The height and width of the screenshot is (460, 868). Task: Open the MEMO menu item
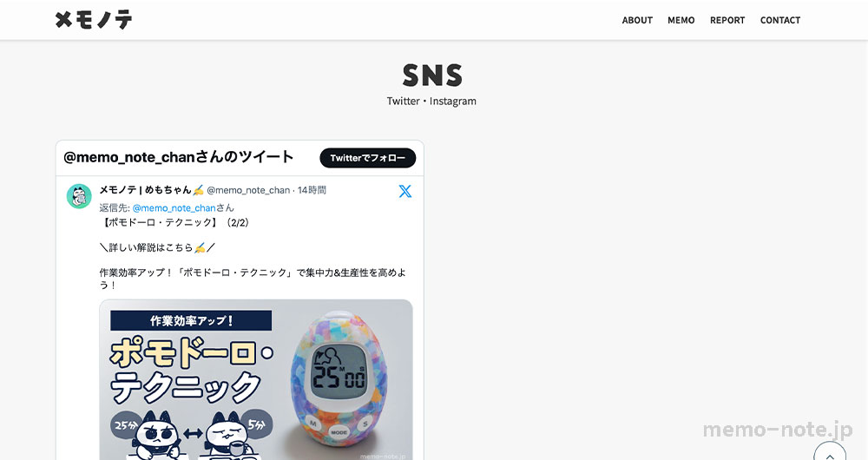[681, 21]
